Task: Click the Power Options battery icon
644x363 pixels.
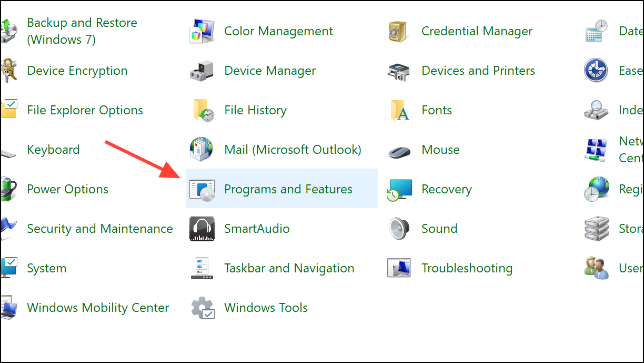Action: (x=8, y=189)
